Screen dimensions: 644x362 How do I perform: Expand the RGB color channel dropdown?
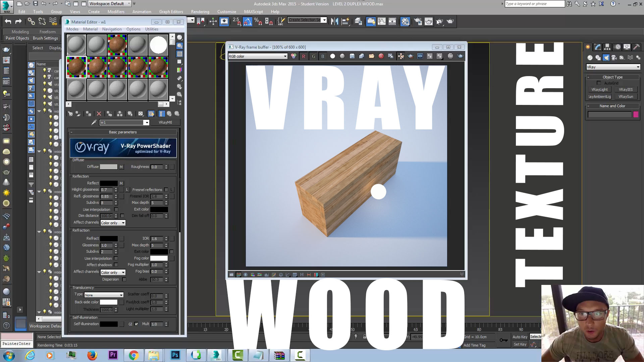click(x=284, y=56)
